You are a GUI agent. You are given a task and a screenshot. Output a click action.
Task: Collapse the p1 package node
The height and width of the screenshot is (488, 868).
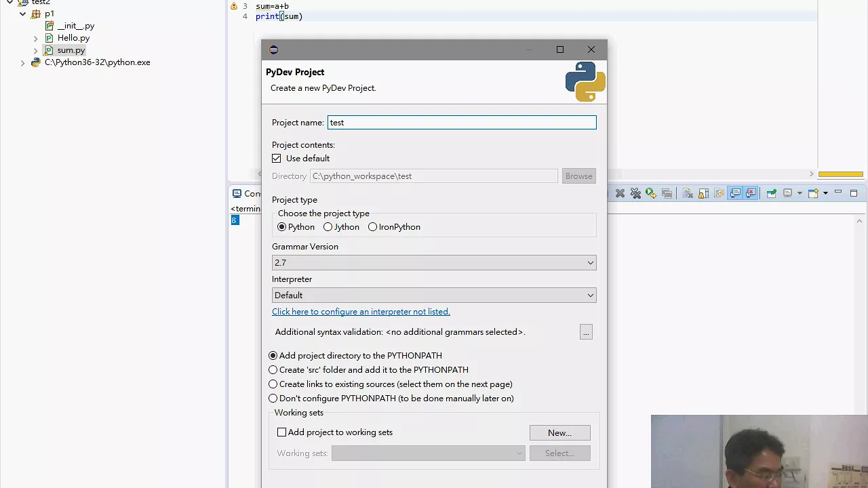point(22,14)
